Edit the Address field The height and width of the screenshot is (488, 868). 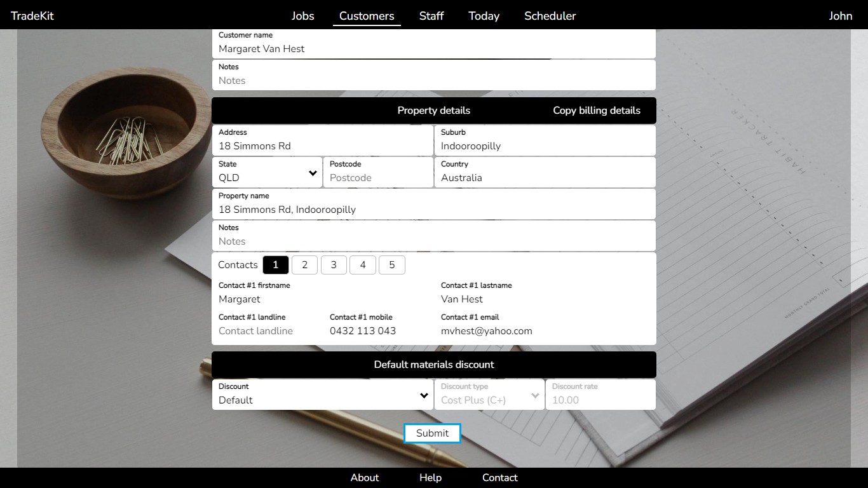coord(323,140)
